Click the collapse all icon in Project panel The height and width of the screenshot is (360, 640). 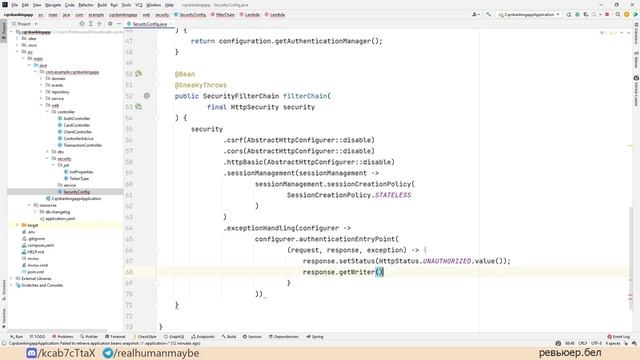[99, 24]
